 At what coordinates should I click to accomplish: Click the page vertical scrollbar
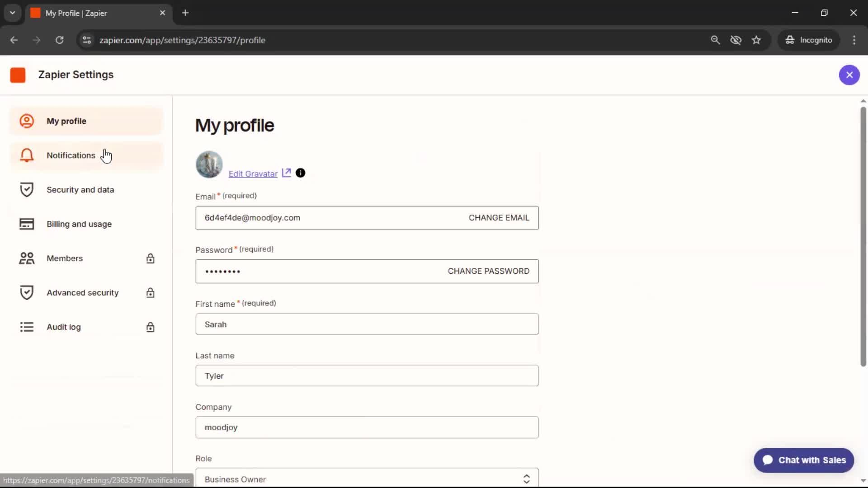click(863, 237)
